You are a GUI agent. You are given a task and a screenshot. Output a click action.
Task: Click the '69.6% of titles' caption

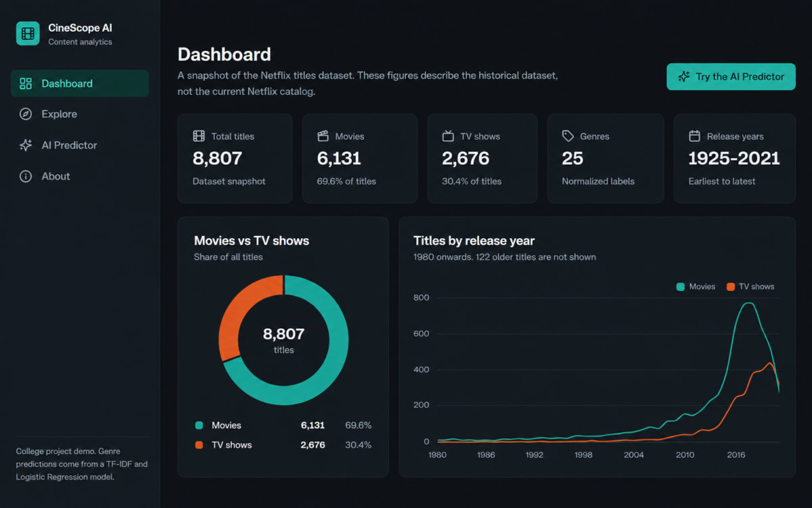tap(346, 181)
